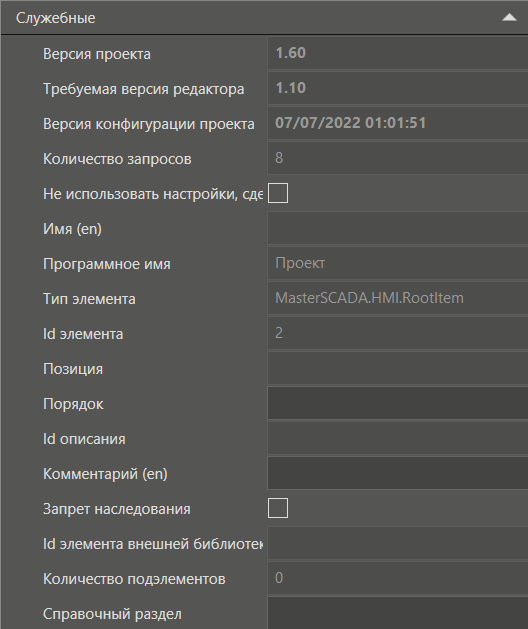Screen dimensions: 528x629
Task: Click the Версия проекта value field
Action: (x=398, y=53)
